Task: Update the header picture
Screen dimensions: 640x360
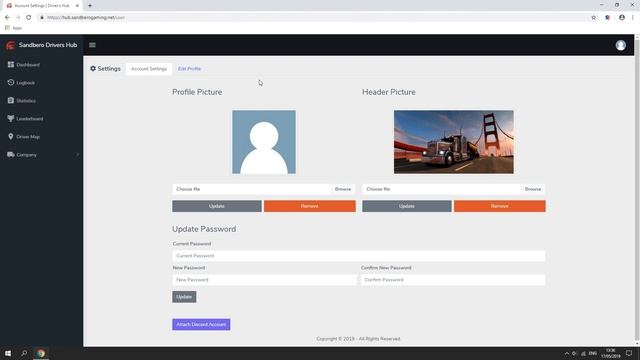Action: point(407,206)
